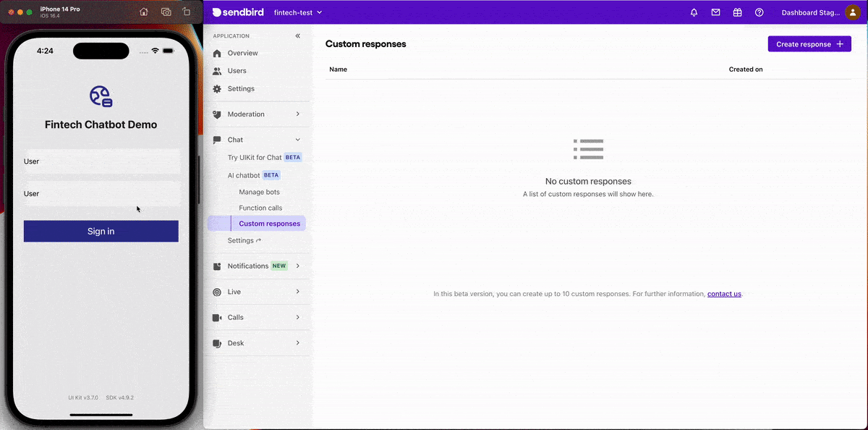This screenshot has height=430, width=868.
Task: Click the Overview home icon
Action: [217, 54]
